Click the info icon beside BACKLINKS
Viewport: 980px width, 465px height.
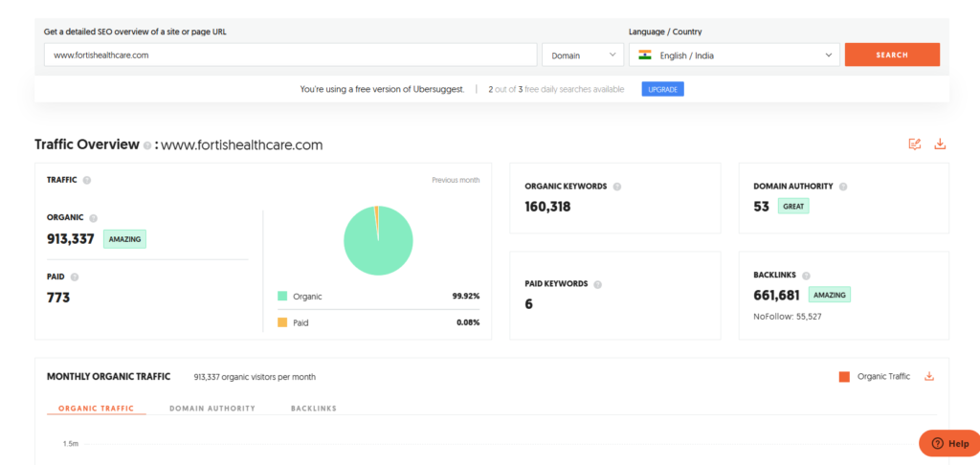[807, 276]
